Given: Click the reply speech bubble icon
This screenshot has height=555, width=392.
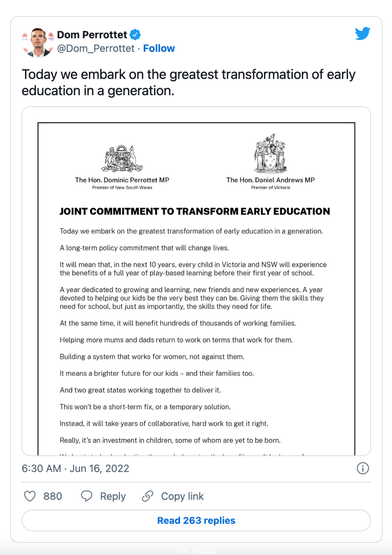Looking at the screenshot, I should point(86,496).
